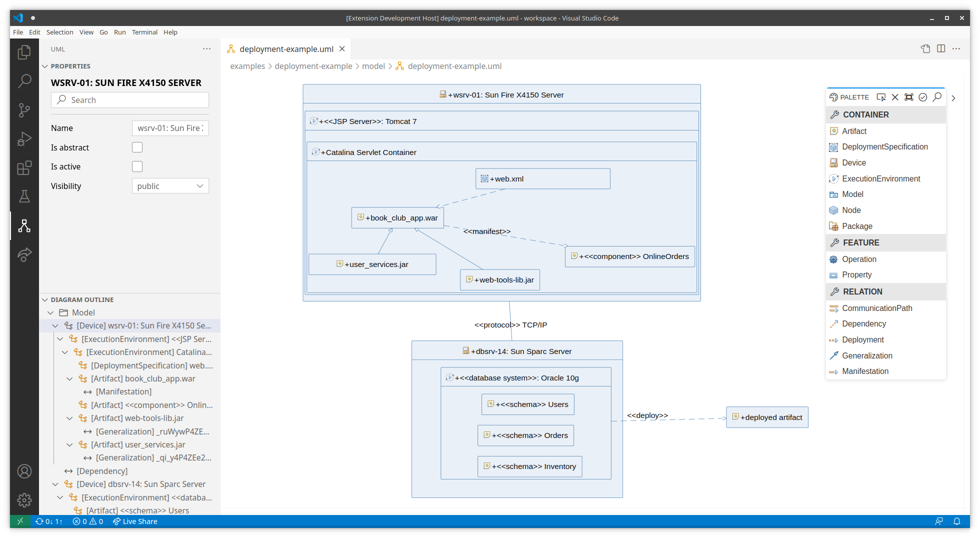Open UML panel more actions
The width and height of the screenshot is (980, 538).
click(206, 49)
